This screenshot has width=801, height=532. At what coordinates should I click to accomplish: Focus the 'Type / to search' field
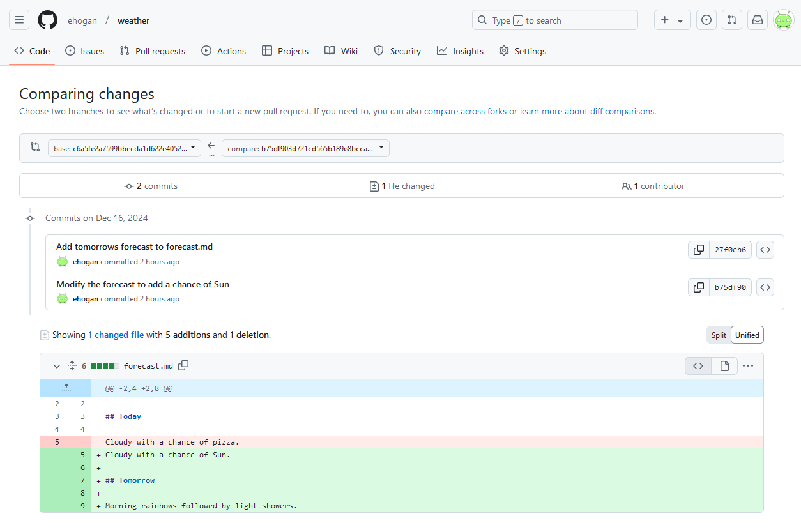point(554,20)
